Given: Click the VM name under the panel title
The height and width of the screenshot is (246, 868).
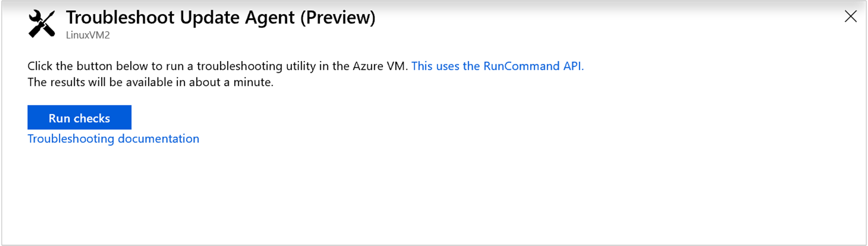Looking at the screenshot, I should [88, 35].
